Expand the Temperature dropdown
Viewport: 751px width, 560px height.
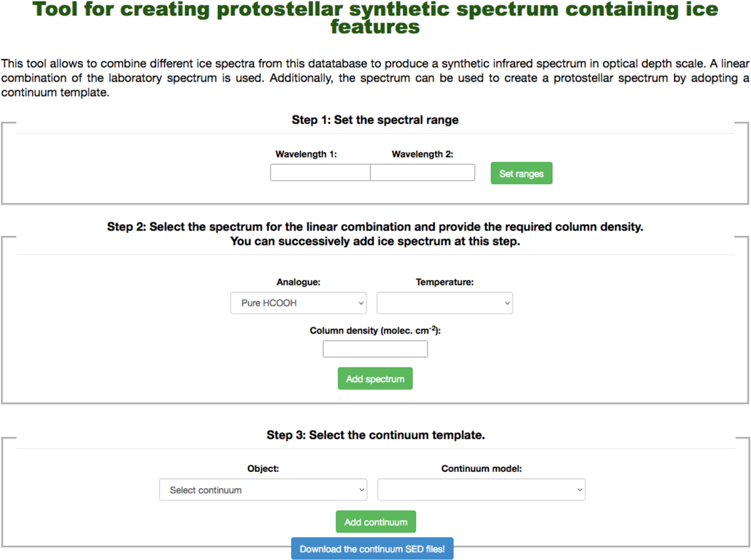point(444,303)
